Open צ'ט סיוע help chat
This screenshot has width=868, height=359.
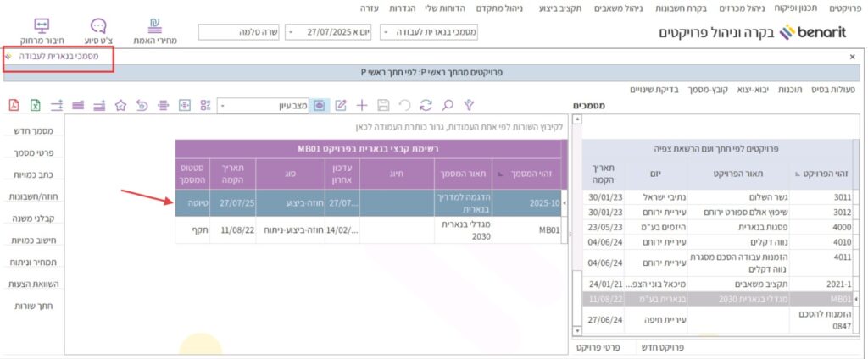pos(98,30)
